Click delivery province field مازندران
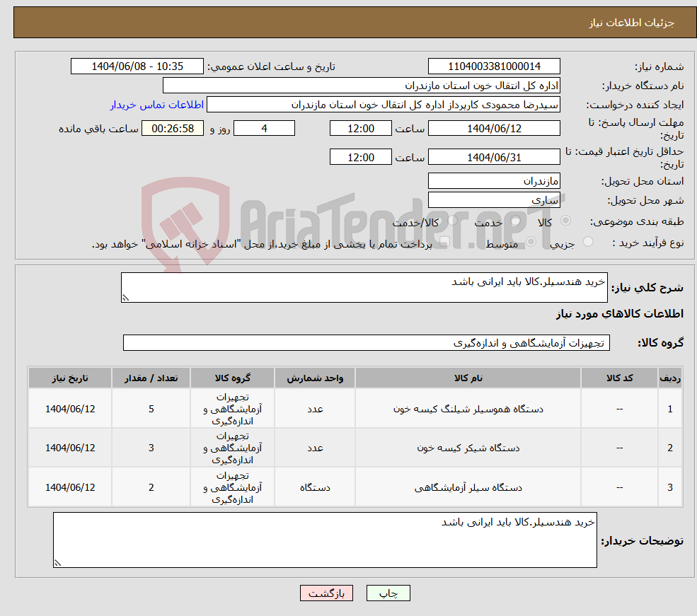 [494, 181]
